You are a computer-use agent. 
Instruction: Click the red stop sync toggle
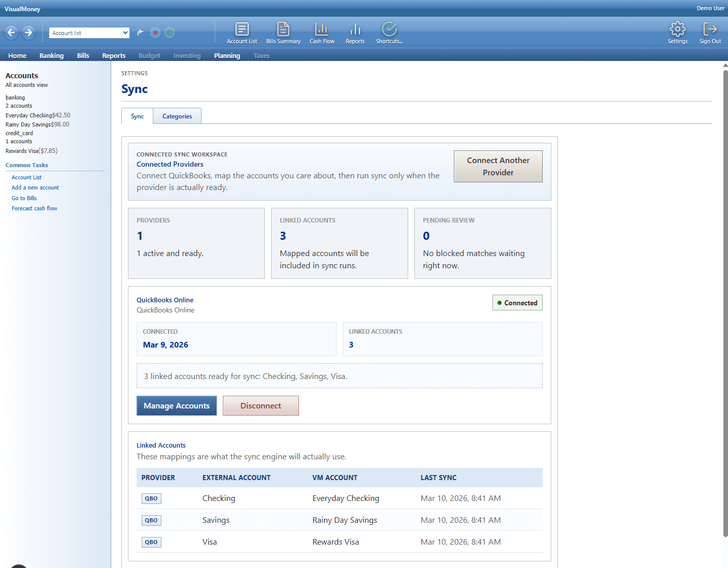pyautogui.click(x=155, y=32)
